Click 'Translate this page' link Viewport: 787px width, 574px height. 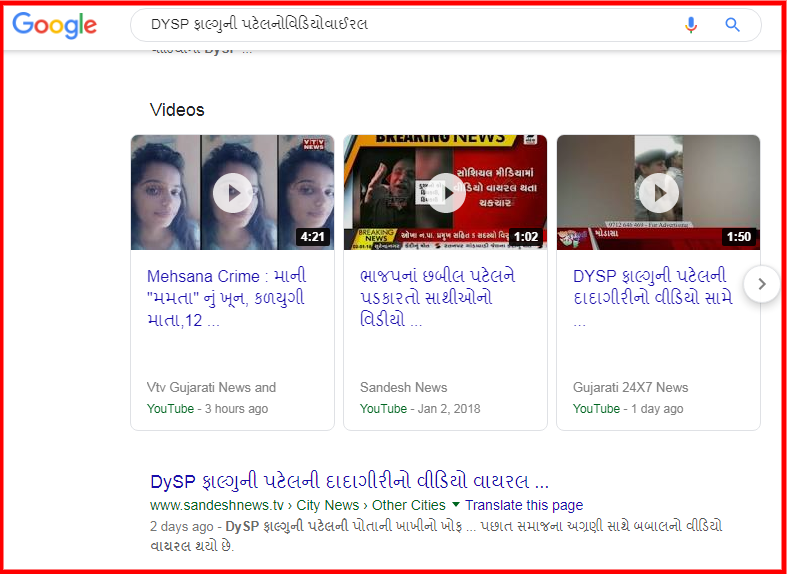(524, 505)
